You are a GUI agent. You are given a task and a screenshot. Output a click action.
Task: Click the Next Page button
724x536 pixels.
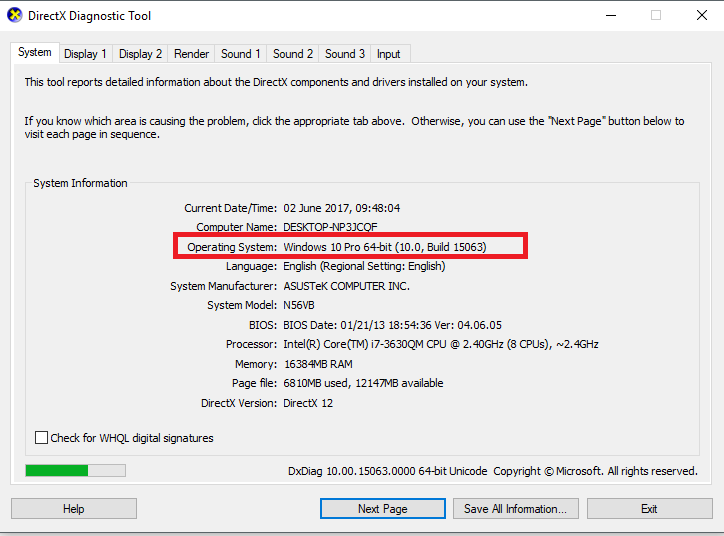[x=383, y=509]
